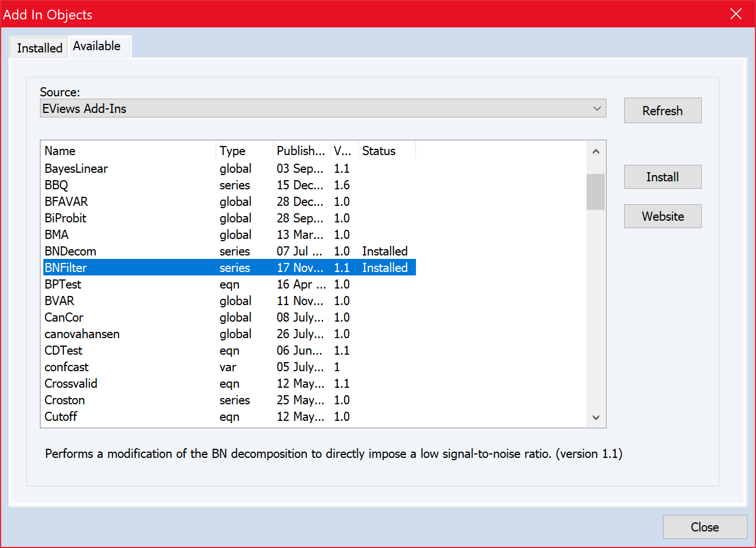Switch to the Installed tab
This screenshot has height=548, width=756.
[x=38, y=47]
